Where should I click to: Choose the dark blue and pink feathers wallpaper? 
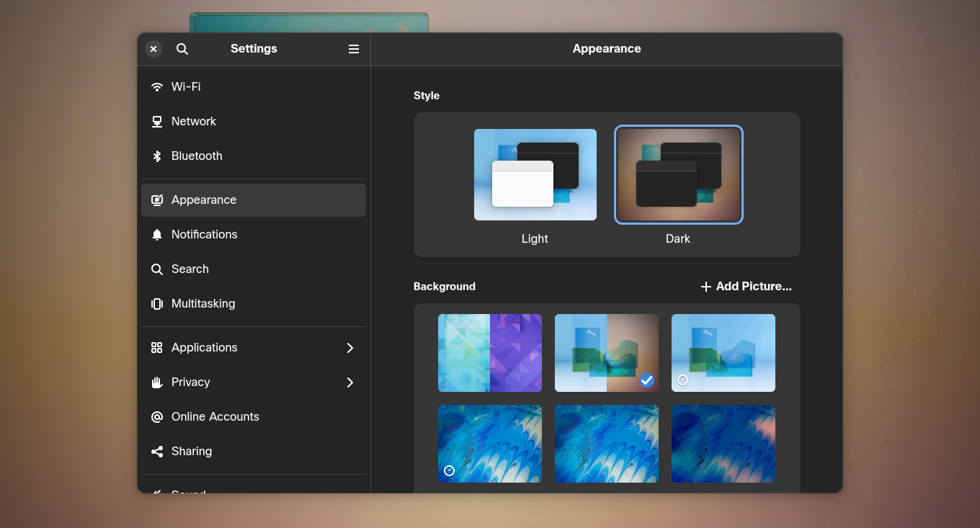click(x=723, y=444)
